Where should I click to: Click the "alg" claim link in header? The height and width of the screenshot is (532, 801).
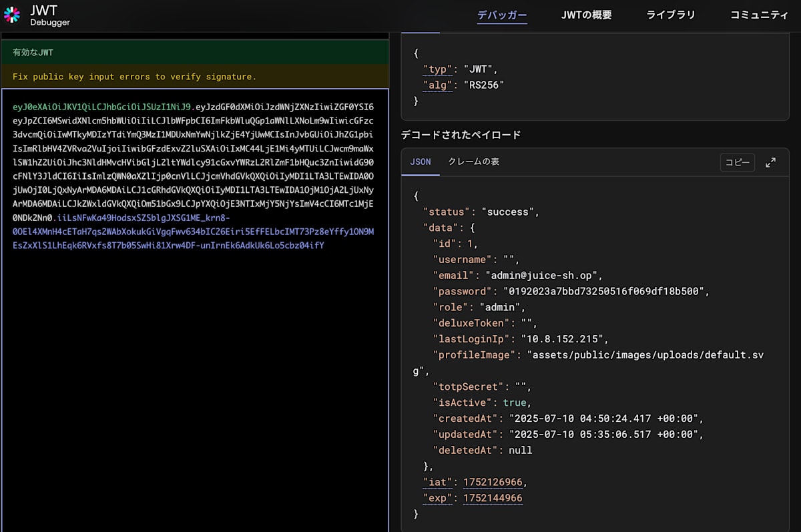click(438, 85)
